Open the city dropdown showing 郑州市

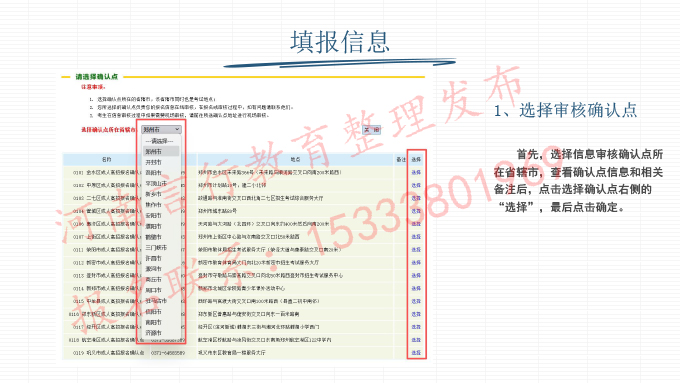161,129
